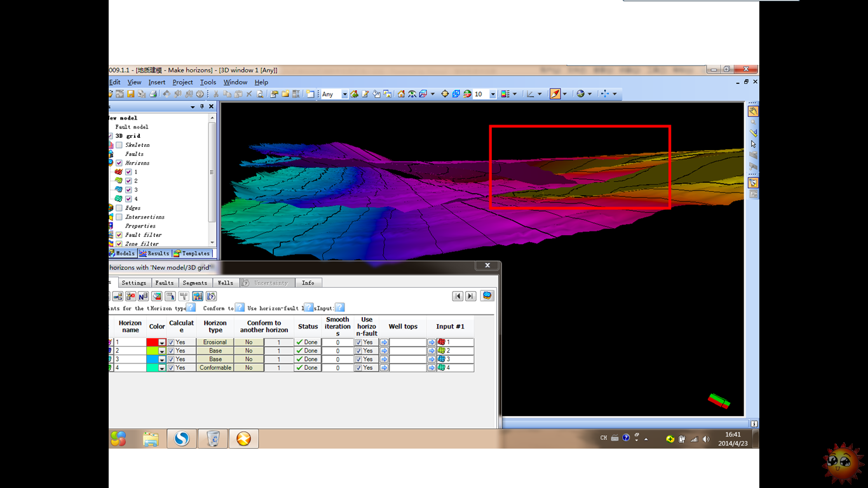Open the Edit menu

pos(114,82)
